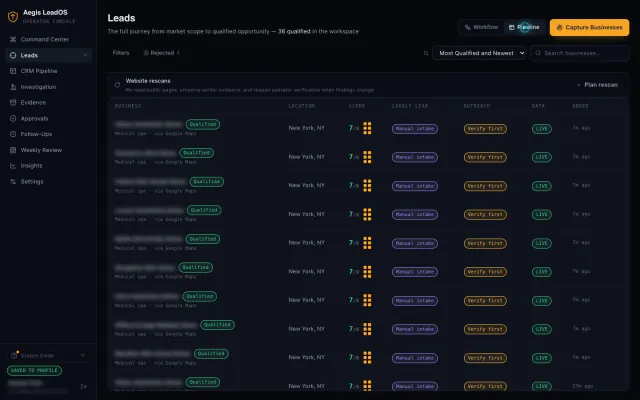Click the Approvals sidebar icon

coord(13,118)
